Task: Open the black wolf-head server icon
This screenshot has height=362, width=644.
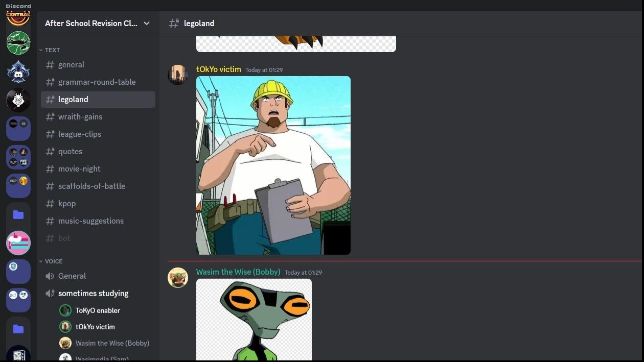Action: click(18, 100)
